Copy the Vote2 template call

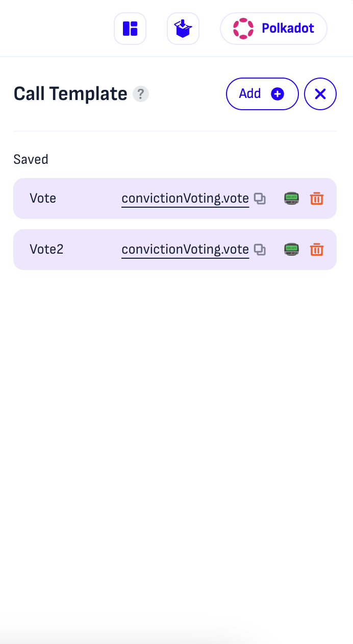point(260,250)
